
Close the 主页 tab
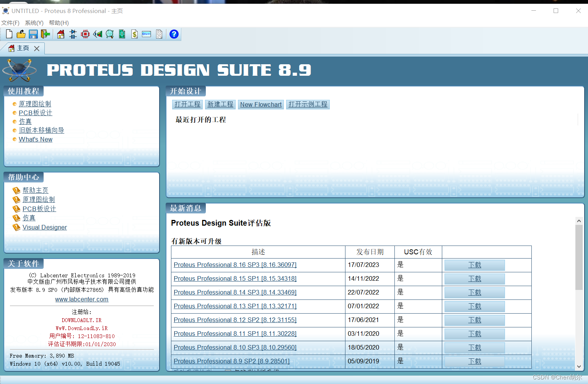point(37,49)
